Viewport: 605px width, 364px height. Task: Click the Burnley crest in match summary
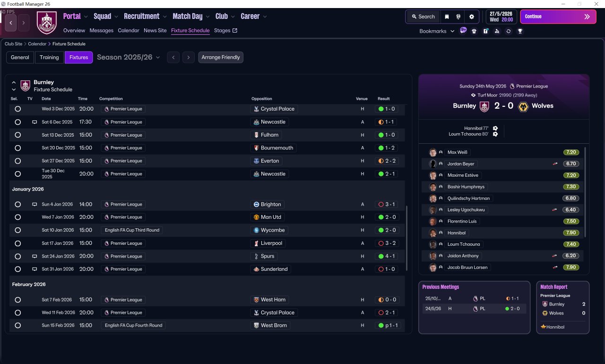coord(484,106)
